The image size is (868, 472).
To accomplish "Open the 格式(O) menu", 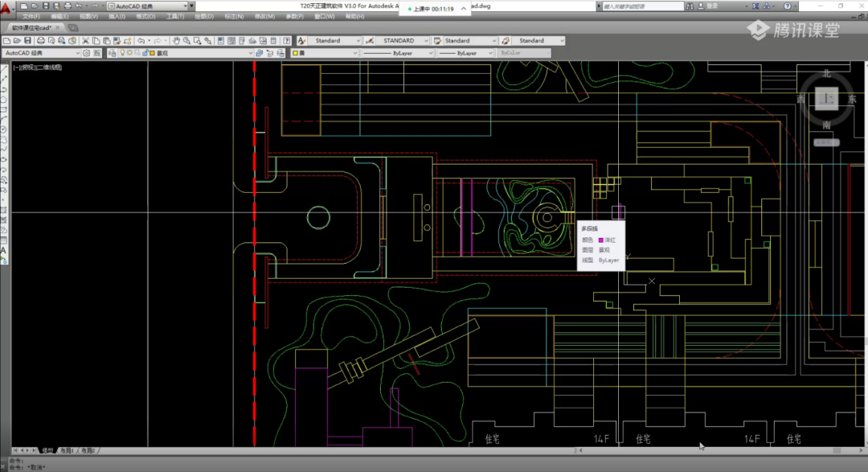I will (x=145, y=17).
